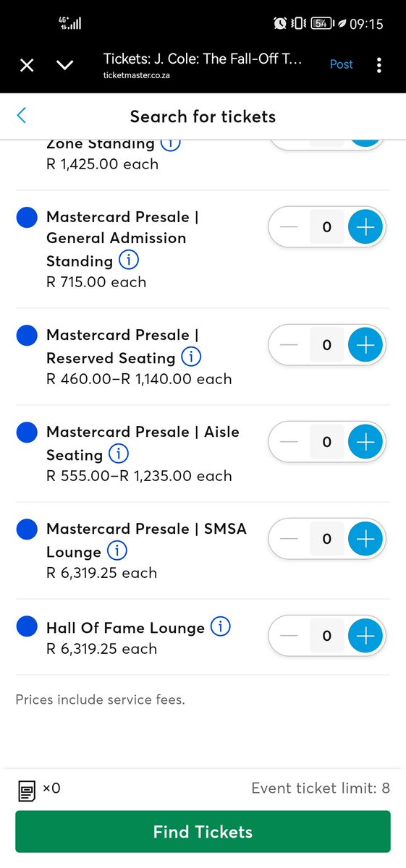
Task: Decrease General Admission Standing quantity
Action: (289, 226)
